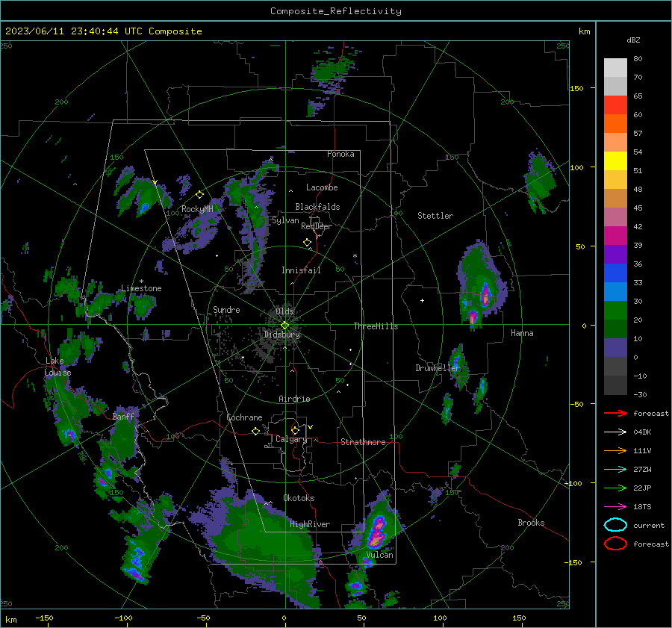Select the orange 57-60 dBZ swatch
Viewport: 672px width, 628px height.
[x=615, y=123]
